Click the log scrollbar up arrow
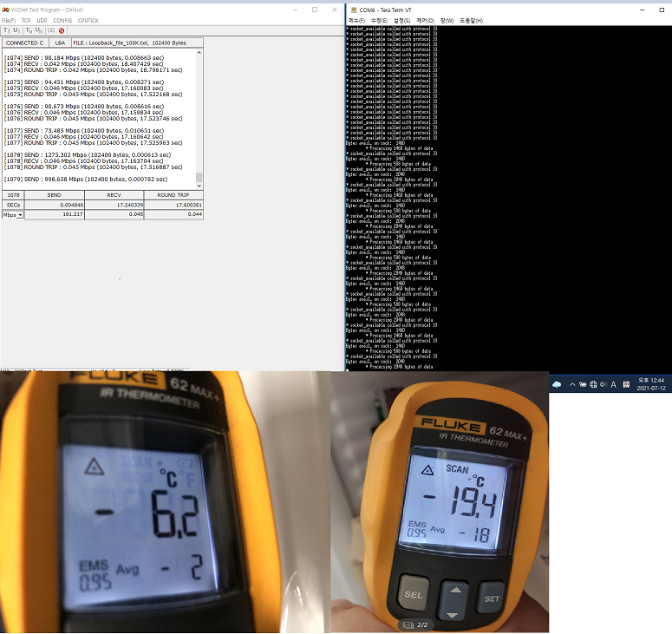The width and height of the screenshot is (672, 634). pos(199,52)
